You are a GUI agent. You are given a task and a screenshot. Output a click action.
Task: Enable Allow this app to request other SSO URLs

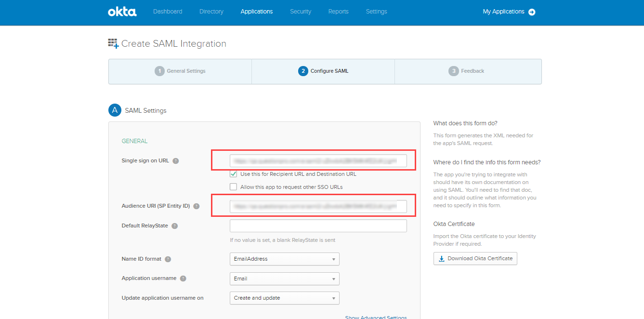coord(234,187)
